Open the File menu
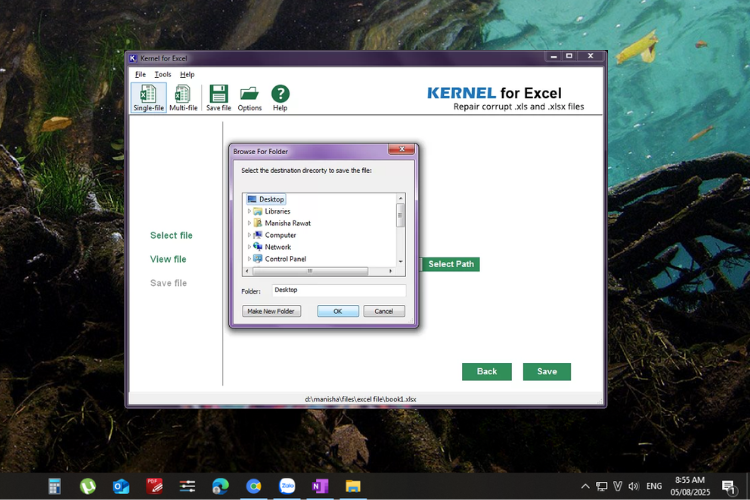Screen dimensions: 750x500 140,74
